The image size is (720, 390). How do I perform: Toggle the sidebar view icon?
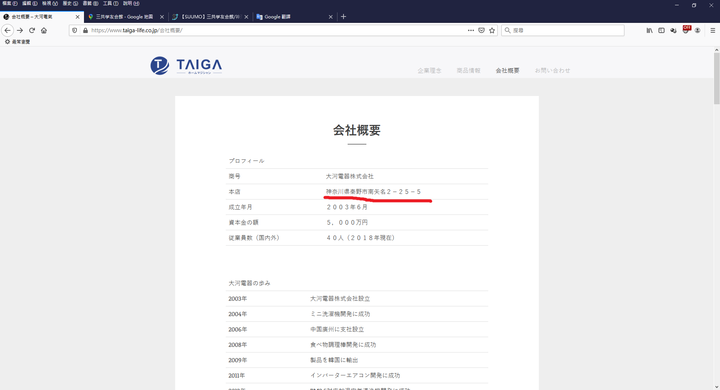point(661,30)
